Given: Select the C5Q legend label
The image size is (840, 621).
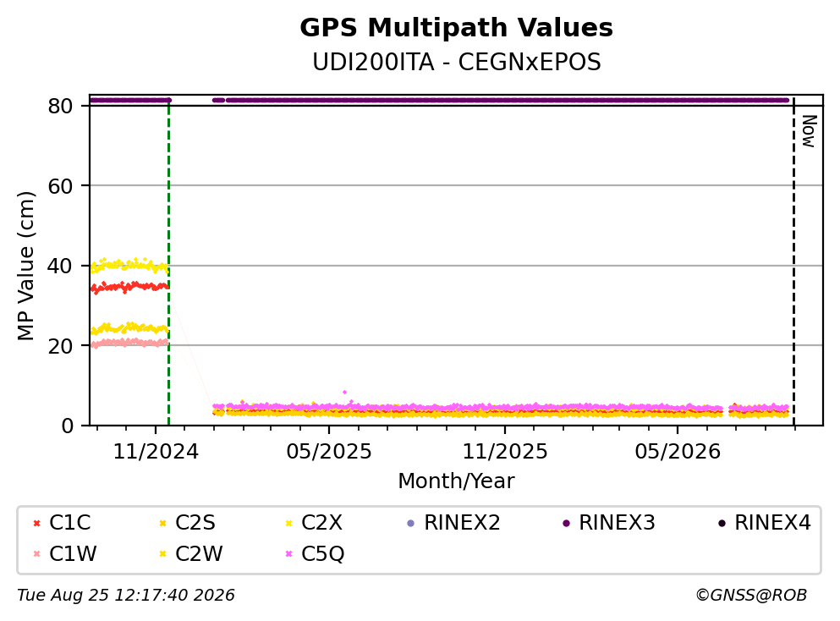Looking at the screenshot, I should pyautogui.click(x=322, y=554).
